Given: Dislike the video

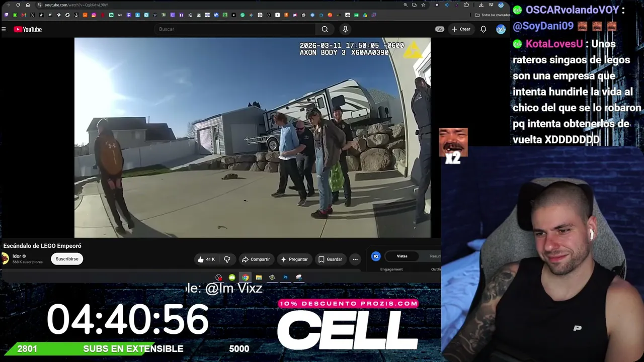Looking at the screenshot, I should (227, 259).
